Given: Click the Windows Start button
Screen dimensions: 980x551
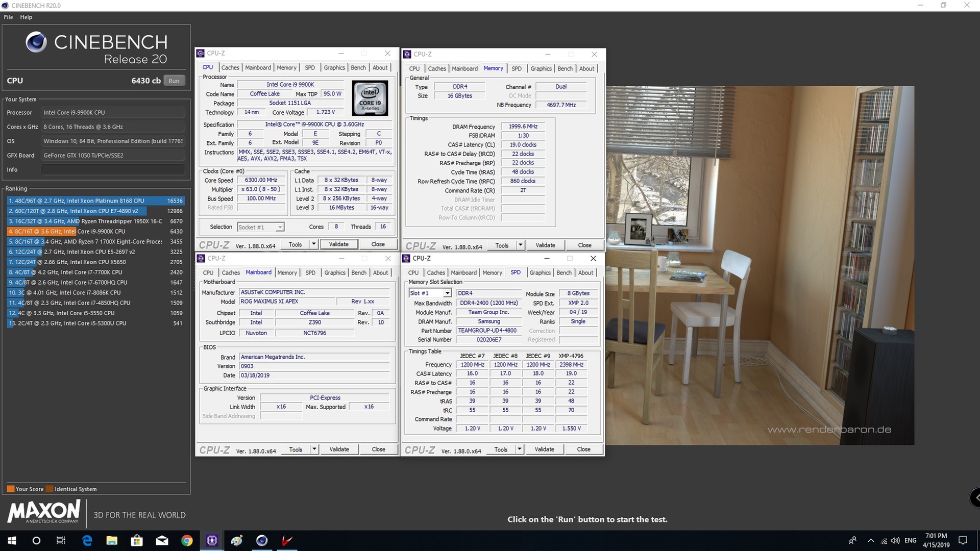Looking at the screenshot, I should coord(12,540).
